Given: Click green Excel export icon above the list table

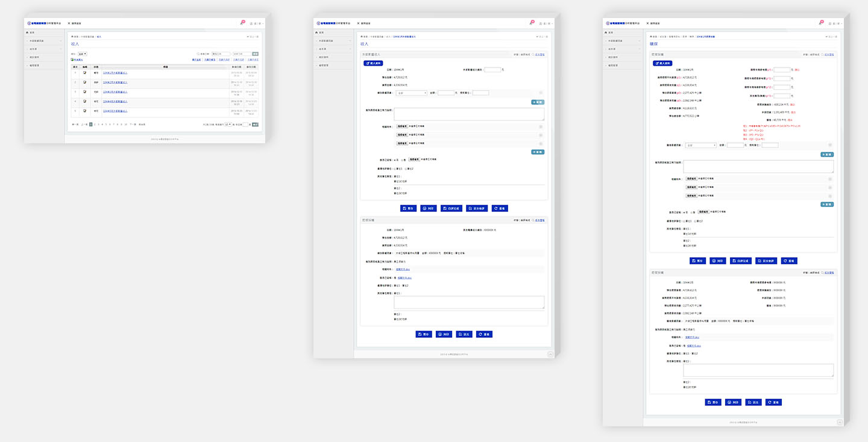Looking at the screenshot, I should [73, 60].
